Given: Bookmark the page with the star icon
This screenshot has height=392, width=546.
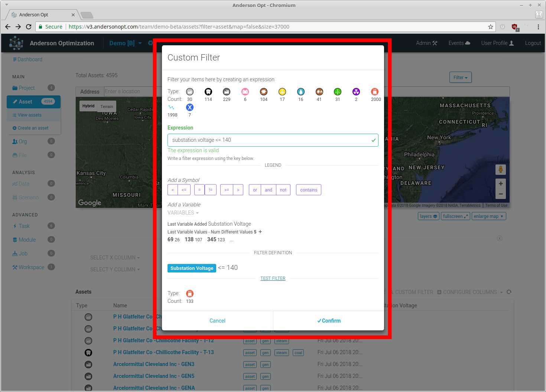Looking at the screenshot, I should click(x=490, y=27).
